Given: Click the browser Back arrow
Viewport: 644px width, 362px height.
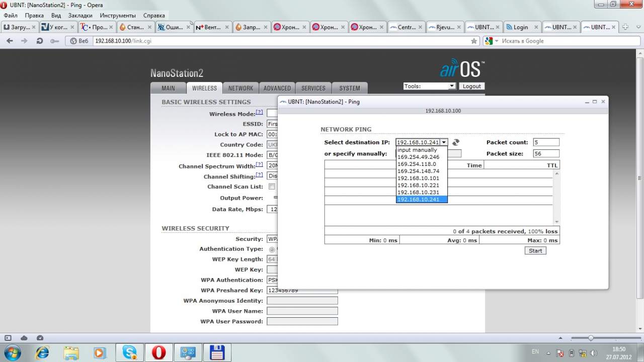Looking at the screenshot, I should (x=10, y=41).
